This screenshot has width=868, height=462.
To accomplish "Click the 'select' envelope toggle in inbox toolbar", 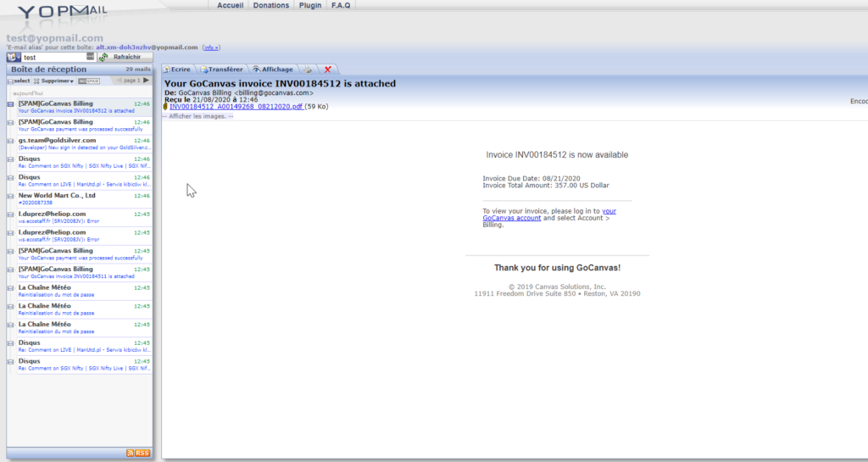I will coord(19,81).
